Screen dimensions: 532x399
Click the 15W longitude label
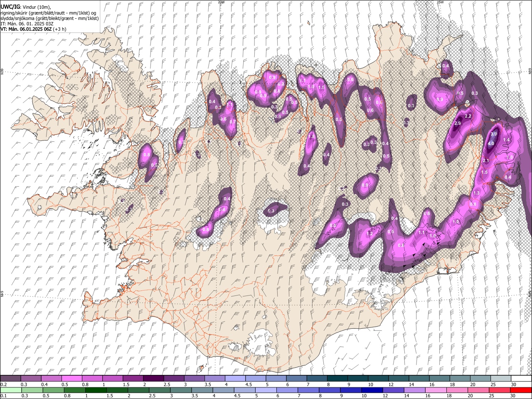point(440,2)
